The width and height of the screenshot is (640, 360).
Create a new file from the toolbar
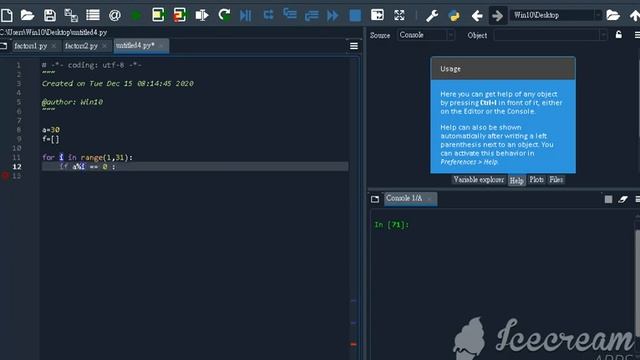[7, 16]
